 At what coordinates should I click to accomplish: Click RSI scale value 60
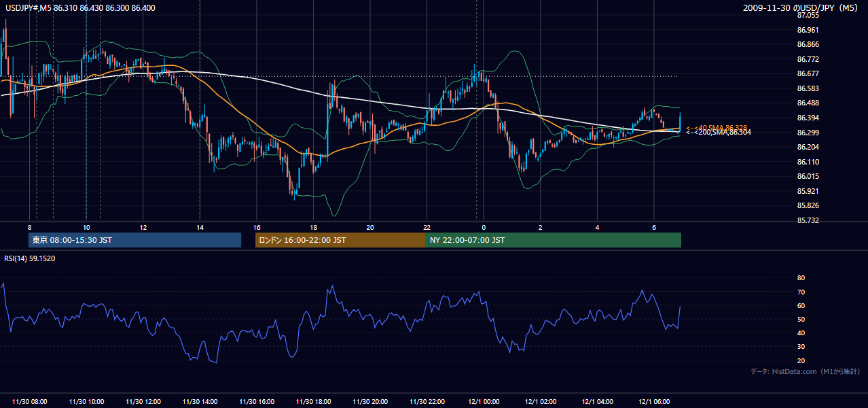point(801,305)
